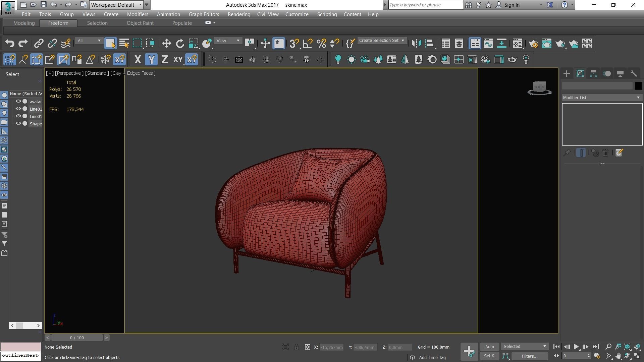Open the Align tool
The height and width of the screenshot is (362, 644).
(430, 44)
